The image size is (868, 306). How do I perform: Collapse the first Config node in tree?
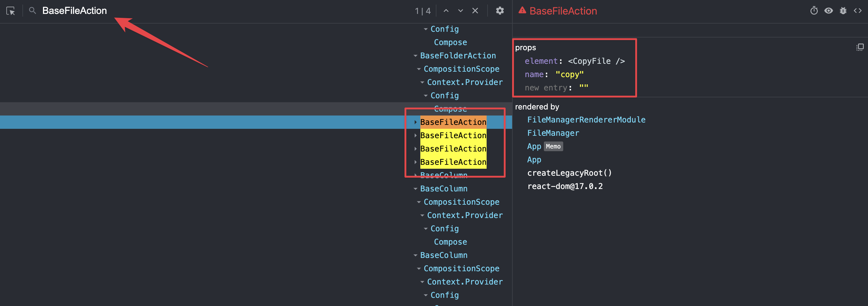pos(425,29)
